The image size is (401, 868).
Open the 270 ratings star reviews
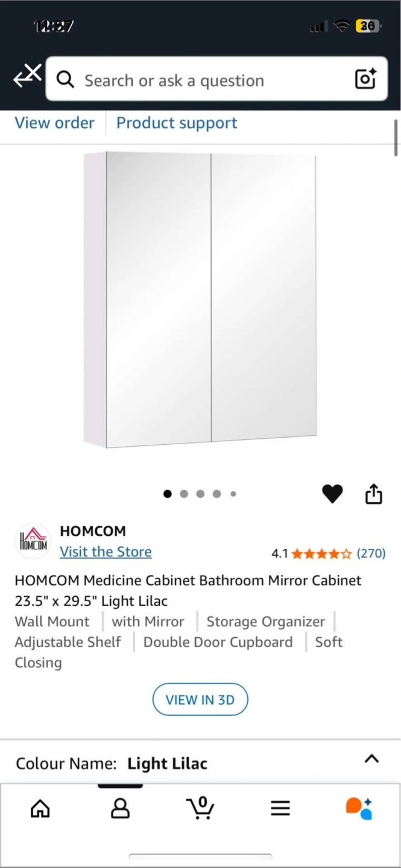click(329, 553)
